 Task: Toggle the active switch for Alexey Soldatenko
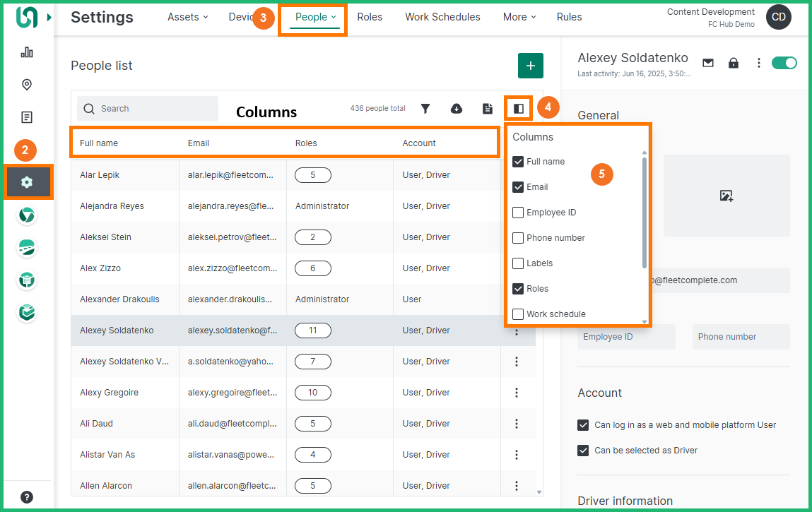coord(784,63)
